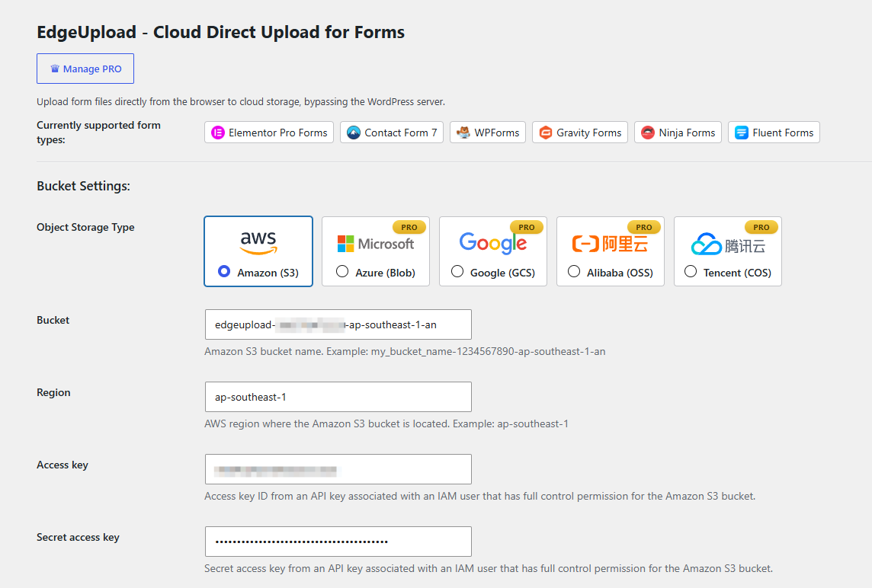Choose the Alibaba (OSS) radio button
The image size is (872, 588).
click(574, 271)
